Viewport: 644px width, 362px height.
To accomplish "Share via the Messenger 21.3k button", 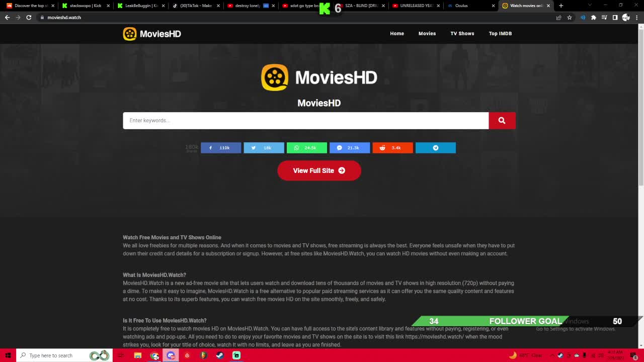I will pyautogui.click(x=350, y=148).
